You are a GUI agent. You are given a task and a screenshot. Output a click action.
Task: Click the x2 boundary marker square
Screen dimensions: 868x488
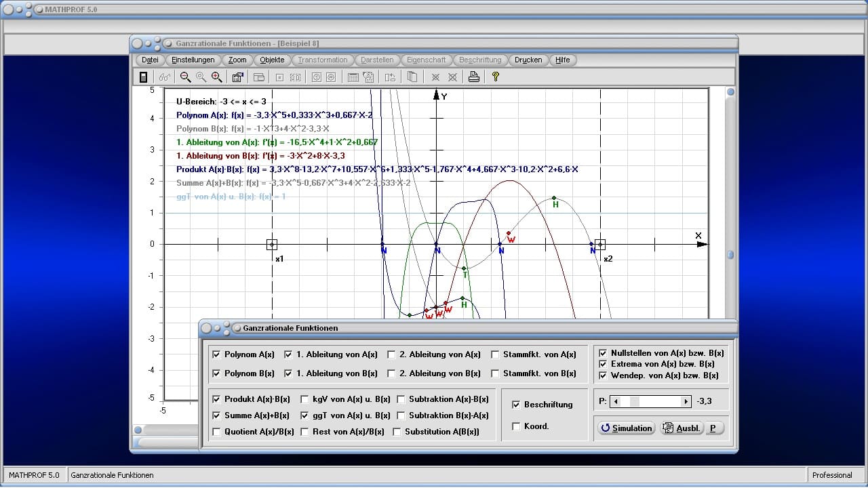600,245
